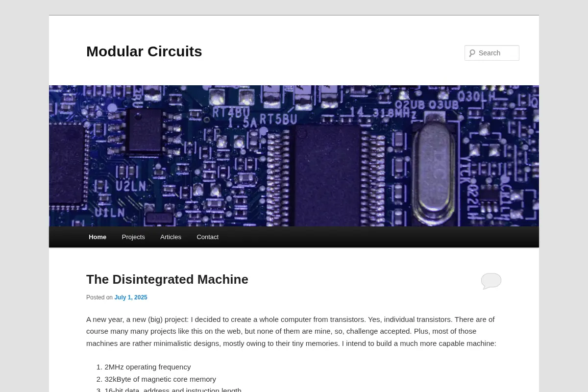The image size is (588, 392).
Task: Open the Projects menu item
Action: pyautogui.click(x=133, y=237)
